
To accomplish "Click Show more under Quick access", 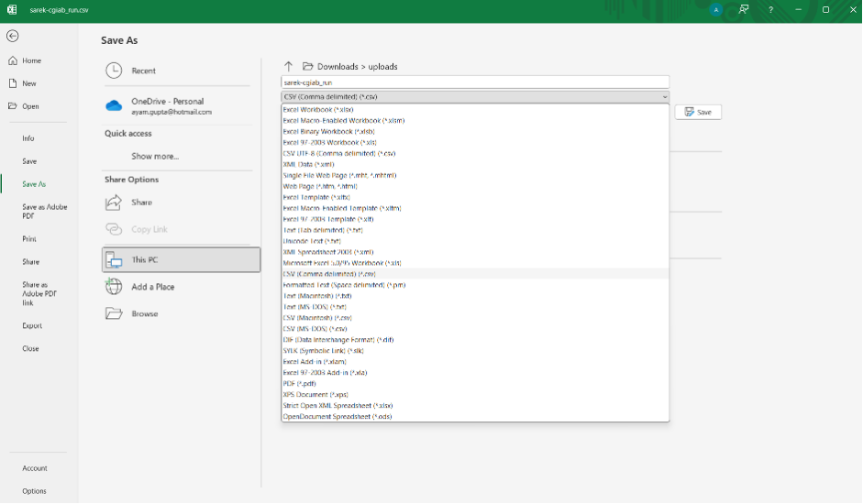I will click(x=155, y=157).
